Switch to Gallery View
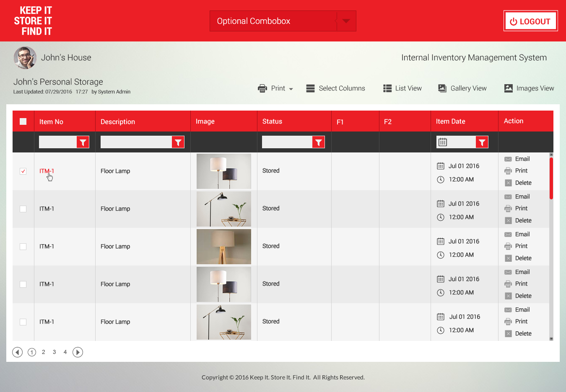Viewport: 566px width, 392px height. (462, 88)
